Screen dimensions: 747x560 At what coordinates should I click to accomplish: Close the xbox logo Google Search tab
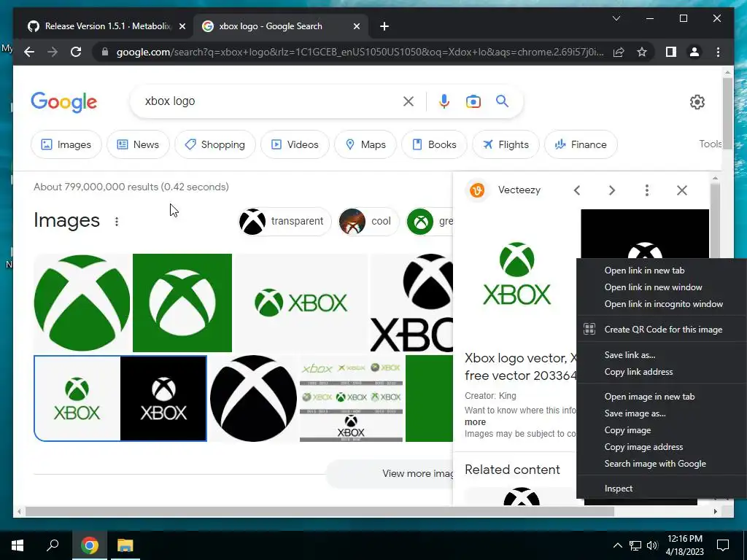coord(356,27)
